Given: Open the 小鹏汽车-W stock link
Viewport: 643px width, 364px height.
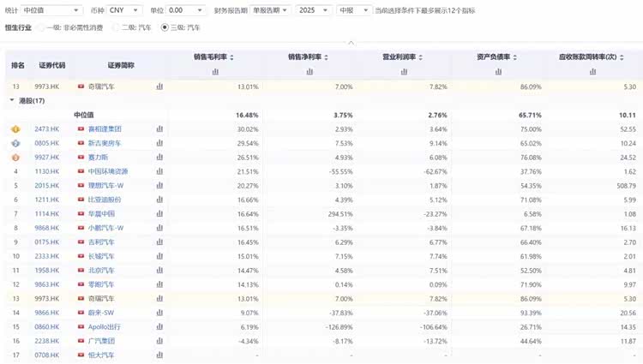Looking at the screenshot, I should (105, 228).
